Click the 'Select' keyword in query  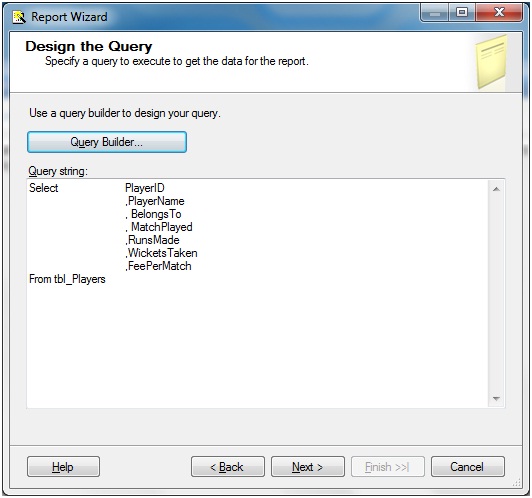click(43, 188)
